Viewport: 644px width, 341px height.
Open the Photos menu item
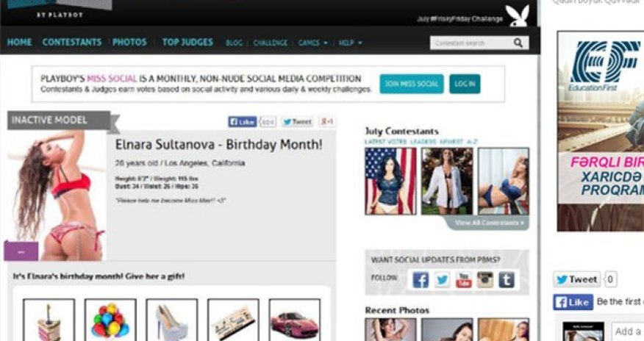(x=129, y=42)
